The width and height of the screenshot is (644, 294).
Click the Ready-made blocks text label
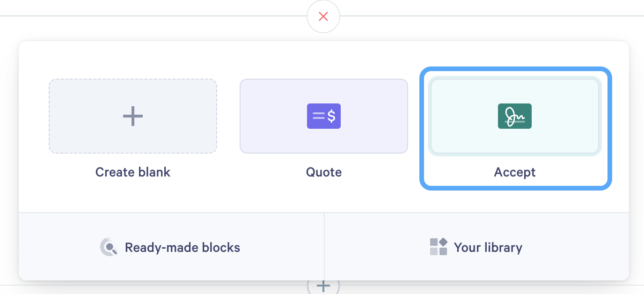183,247
